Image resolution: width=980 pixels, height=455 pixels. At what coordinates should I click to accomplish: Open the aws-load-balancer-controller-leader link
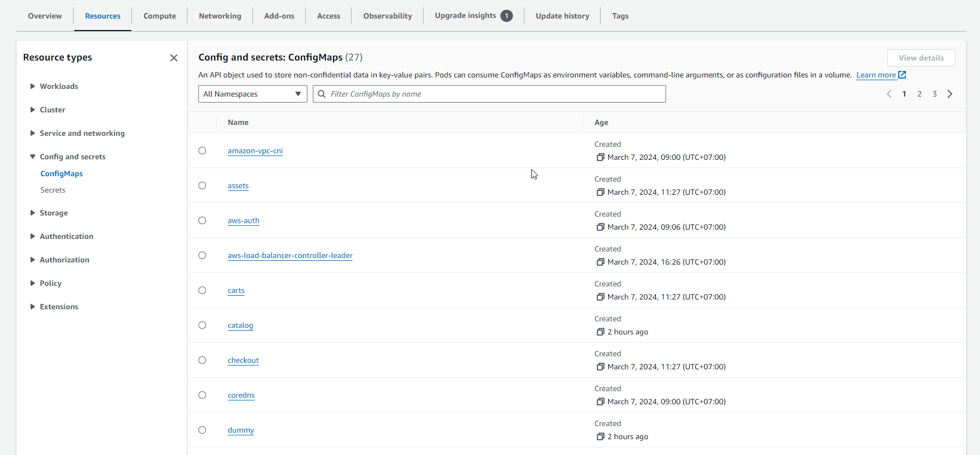(290, 255)
